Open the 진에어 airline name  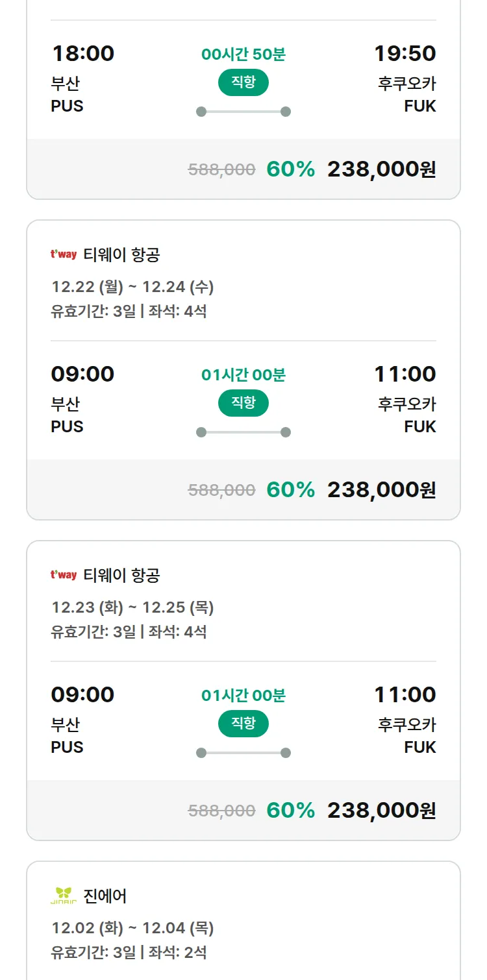coord(105,896)
